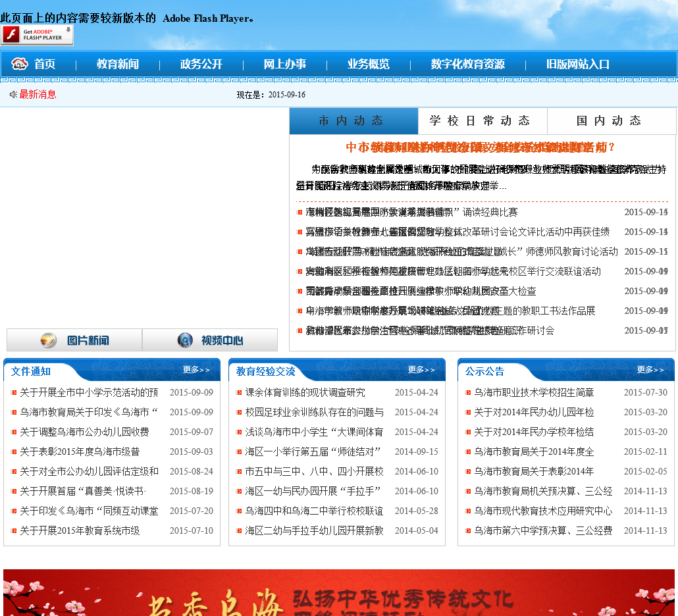Open the 教育新闻 navigation menu
The height and width of the screenshot is (616, 678).
click(x=118, y=64)
